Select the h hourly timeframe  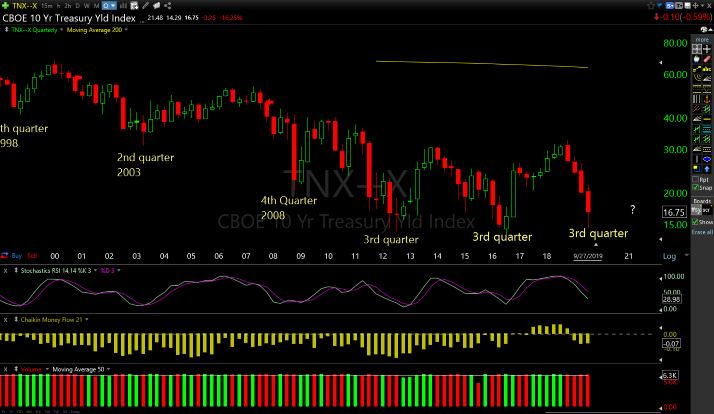pyautogui.click(x=58, y=5)
